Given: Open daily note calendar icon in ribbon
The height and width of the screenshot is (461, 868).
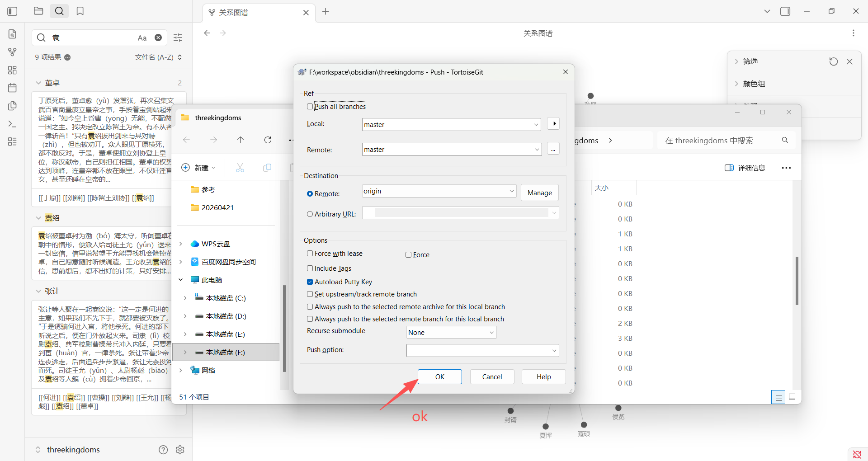Looking at the screenshot, I should (12, 88).
